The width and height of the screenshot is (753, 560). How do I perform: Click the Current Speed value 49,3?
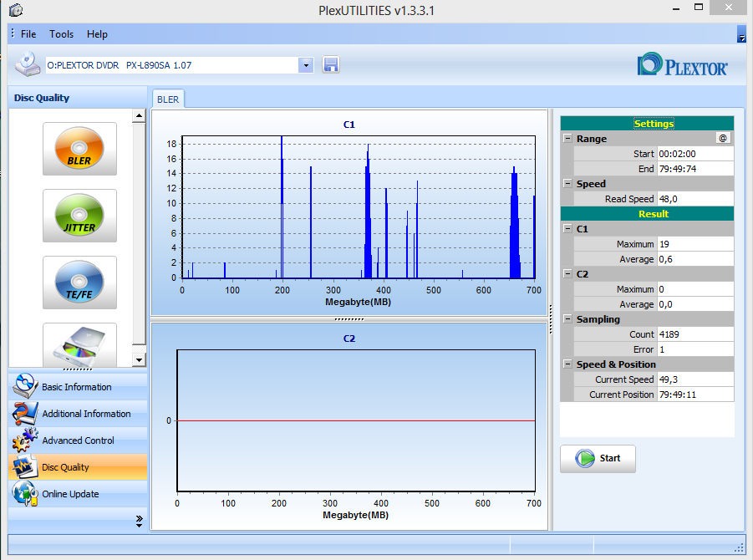point(694,379)
